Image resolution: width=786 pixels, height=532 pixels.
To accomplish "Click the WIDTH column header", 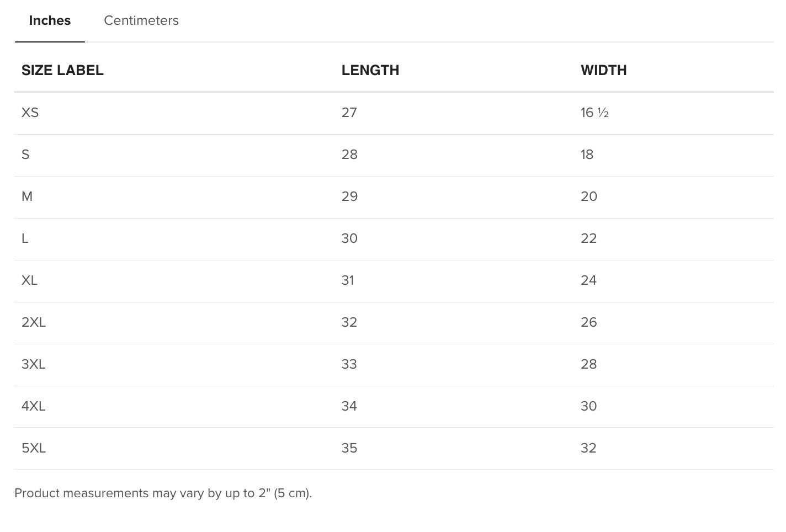I will pos(603,71).
